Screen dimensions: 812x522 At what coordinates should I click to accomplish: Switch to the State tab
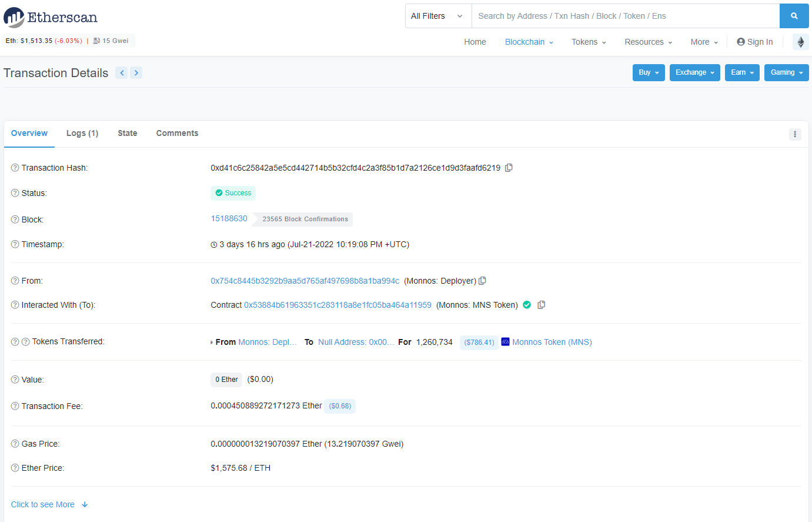(x=128, y=133)
